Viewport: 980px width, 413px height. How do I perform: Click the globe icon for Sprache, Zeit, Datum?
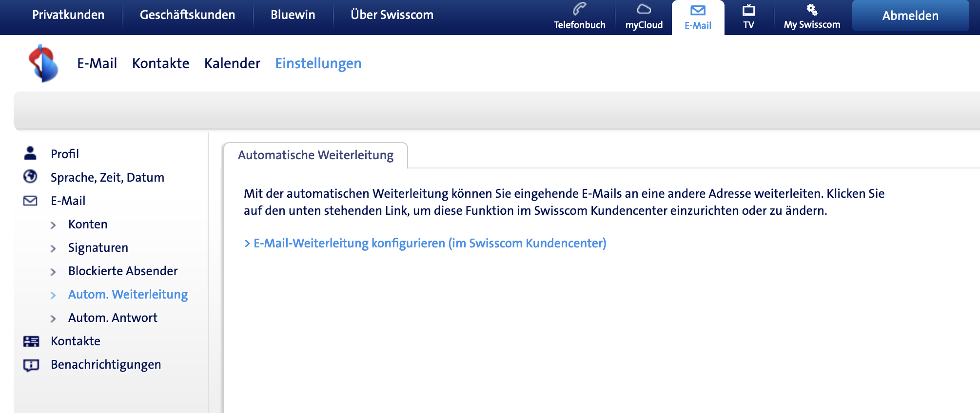click(30, 177)
